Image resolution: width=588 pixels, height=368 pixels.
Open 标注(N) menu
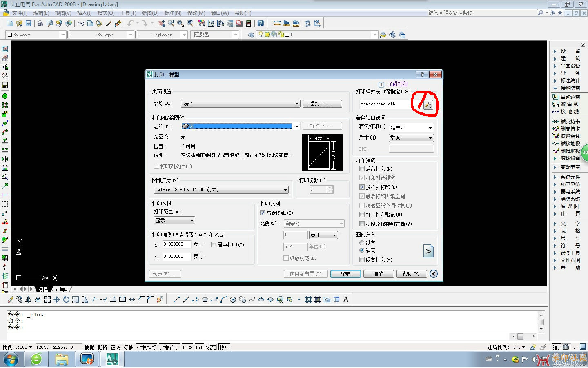173,13
